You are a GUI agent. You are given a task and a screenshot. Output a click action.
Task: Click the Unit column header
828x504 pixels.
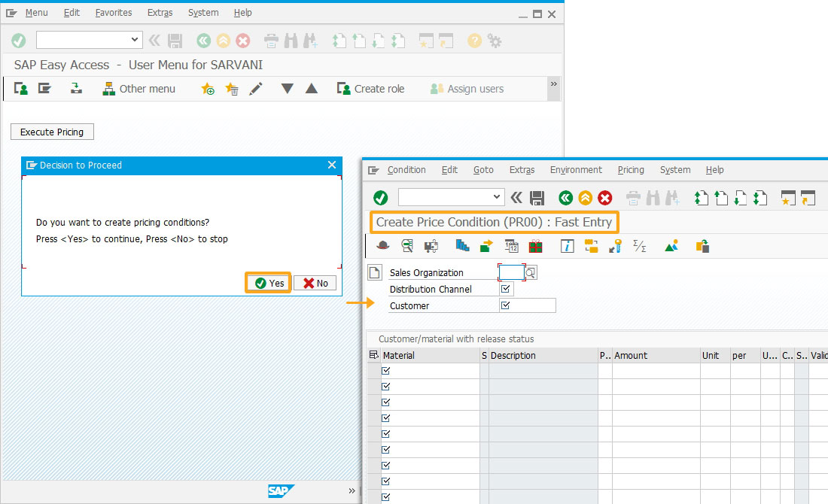pos(715,356)
